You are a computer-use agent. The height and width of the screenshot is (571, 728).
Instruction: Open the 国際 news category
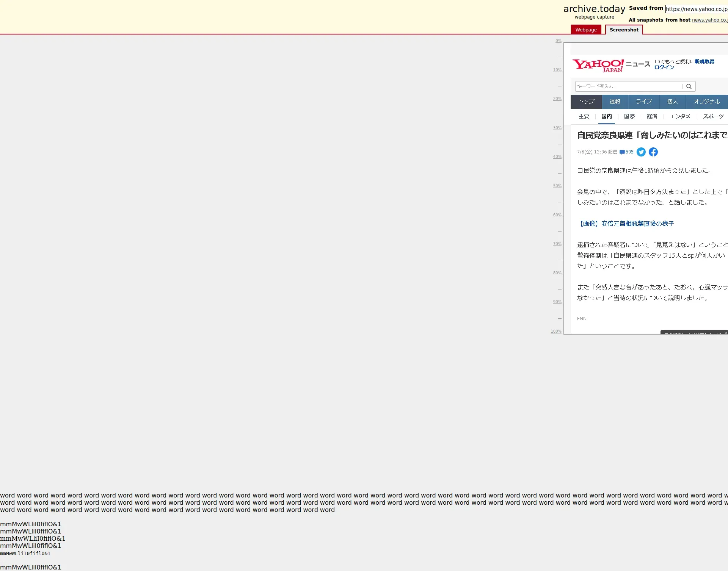pyautogui.click(x=629, y=116)
